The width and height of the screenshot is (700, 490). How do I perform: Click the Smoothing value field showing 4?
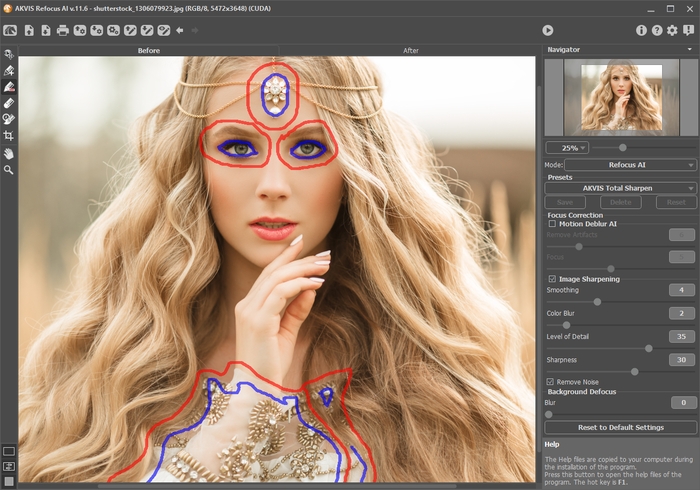(x=682, y=290)
